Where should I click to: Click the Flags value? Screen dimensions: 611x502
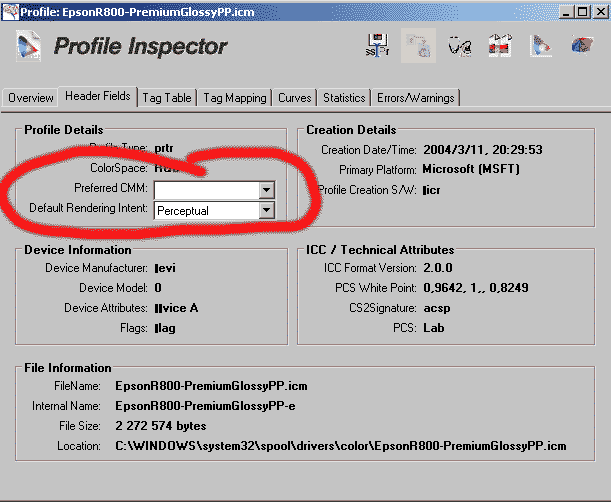[x=165, y=328]
